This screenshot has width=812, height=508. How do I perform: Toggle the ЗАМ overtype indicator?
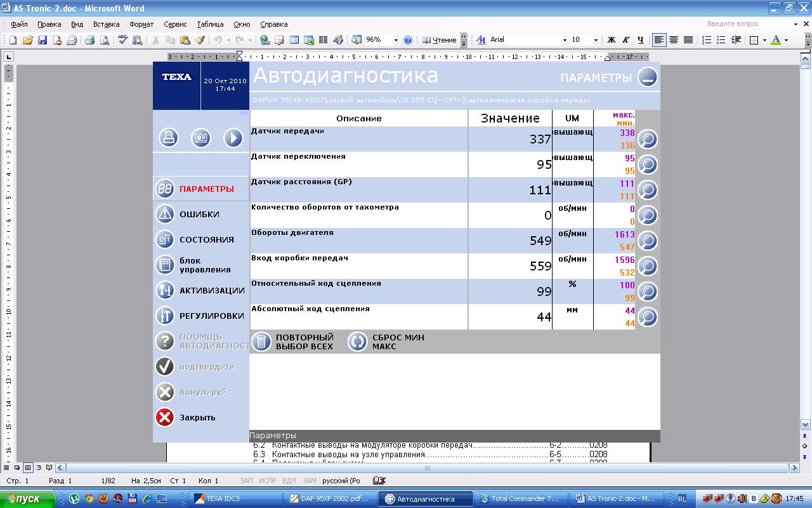tap(310, 481)
